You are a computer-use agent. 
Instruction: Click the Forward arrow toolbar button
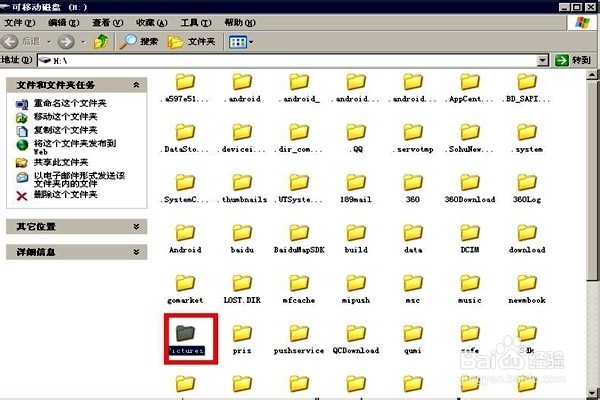[66, 41]
